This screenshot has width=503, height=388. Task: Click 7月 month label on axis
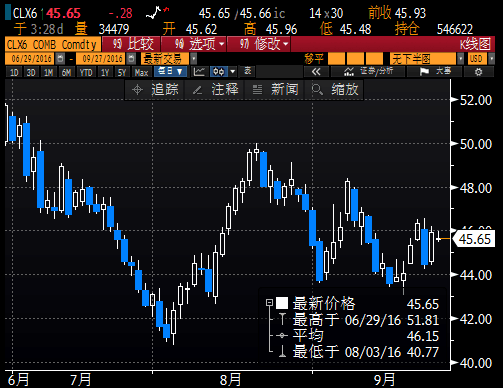(x=81, y=380)
